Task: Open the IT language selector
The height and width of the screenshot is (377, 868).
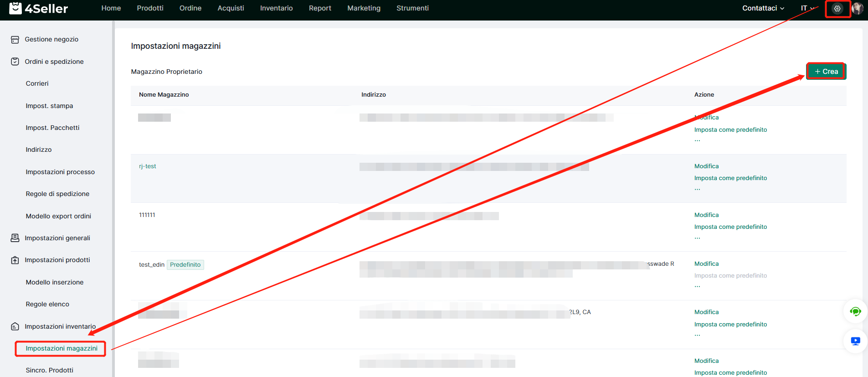Action: (807, 8)
